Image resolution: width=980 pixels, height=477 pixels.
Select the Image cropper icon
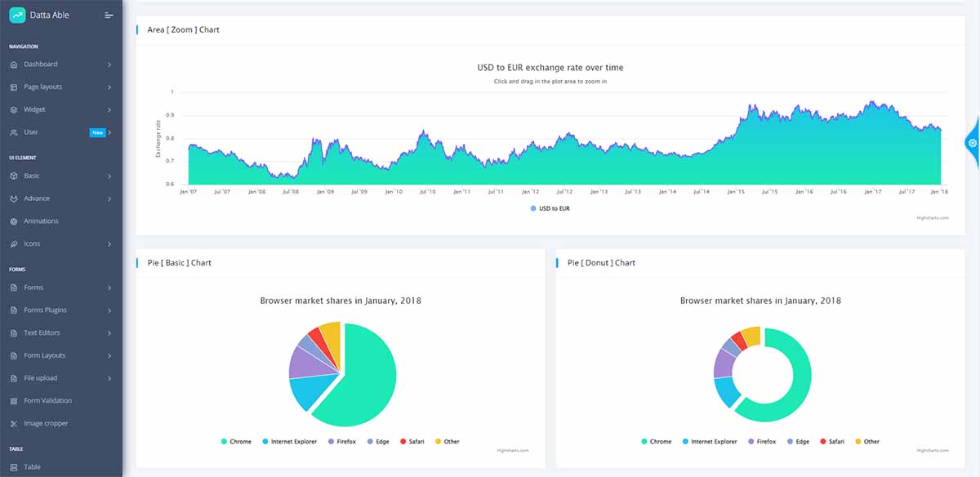(x=13, y=423)
